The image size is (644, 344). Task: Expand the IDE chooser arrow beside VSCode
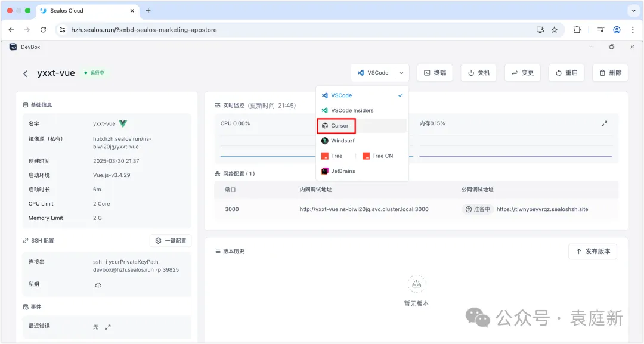[x=401, y=73]
